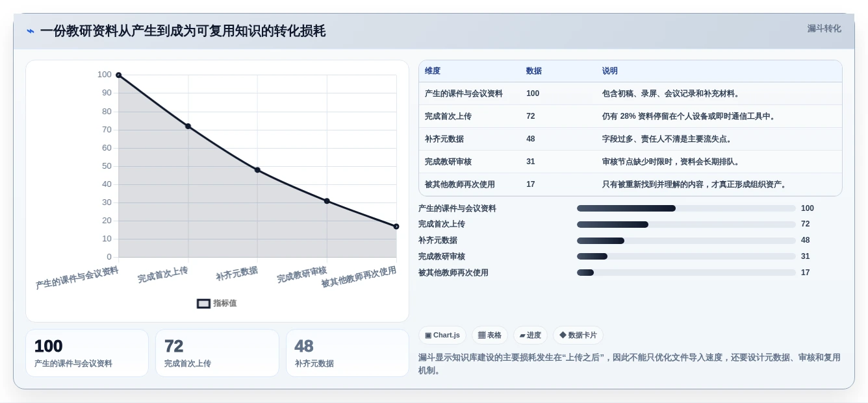Click the chart data point at value 72
This screenshot has height=403, width=868.
click(x=188, y=126)
